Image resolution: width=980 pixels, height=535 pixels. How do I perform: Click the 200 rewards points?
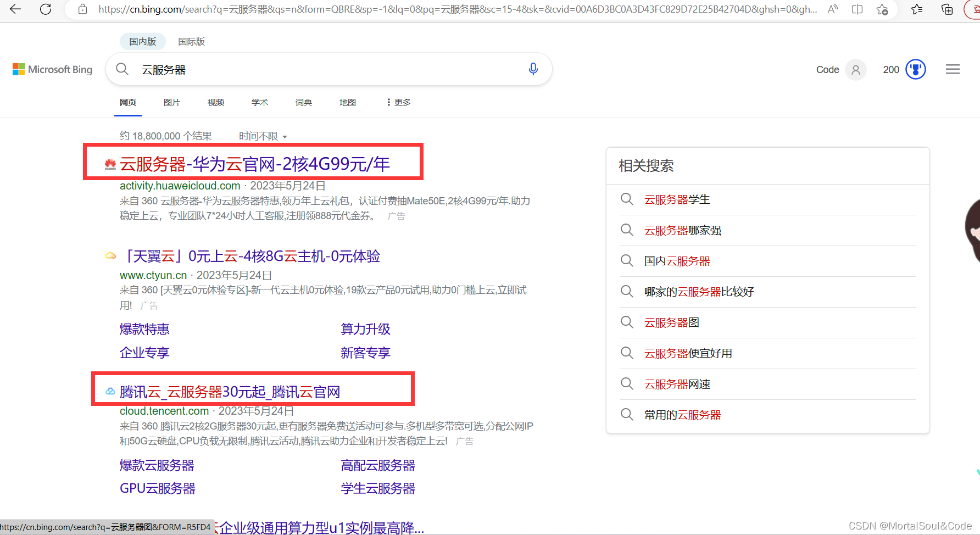pos(891,70)
